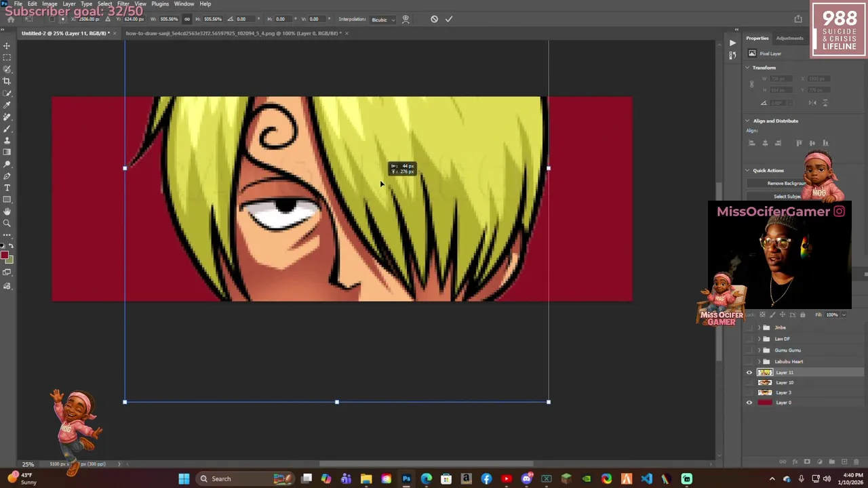Screen dimensions: 868x488
Task: Select the Crop tool
Action: [x=7, y=81]
